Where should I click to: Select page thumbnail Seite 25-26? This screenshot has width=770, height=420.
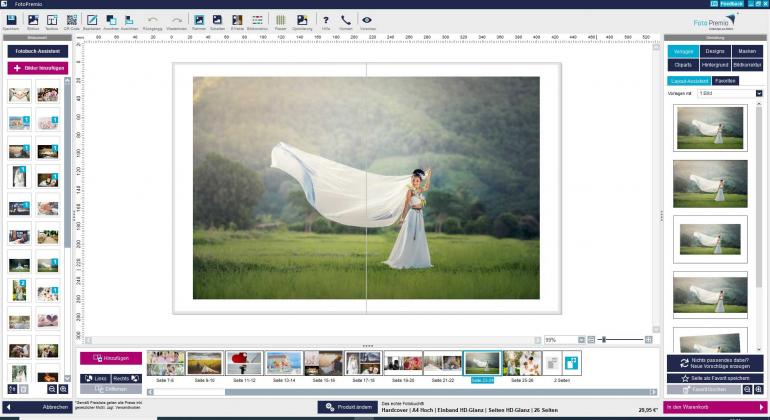pyautogui.click(x=522, y=364)
